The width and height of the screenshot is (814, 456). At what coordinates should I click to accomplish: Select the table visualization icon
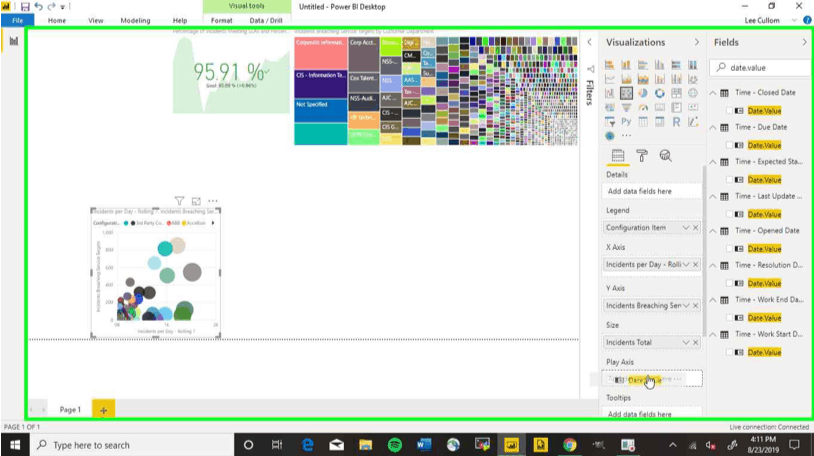coord(643,122)
